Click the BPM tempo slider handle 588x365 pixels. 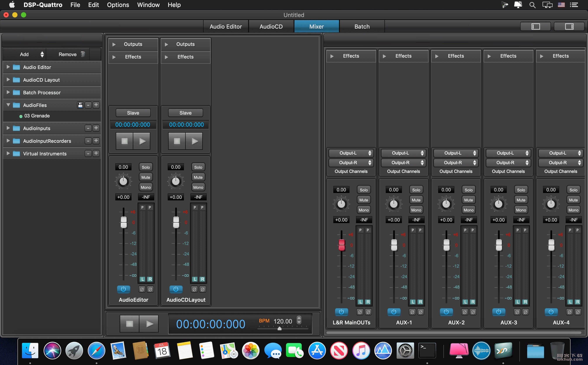(279, 328)
